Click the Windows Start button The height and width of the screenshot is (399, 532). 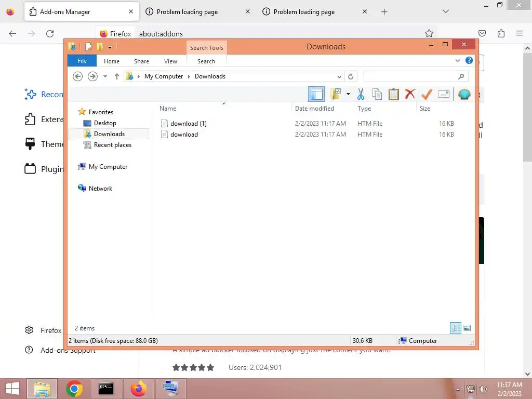click(12, 389)
